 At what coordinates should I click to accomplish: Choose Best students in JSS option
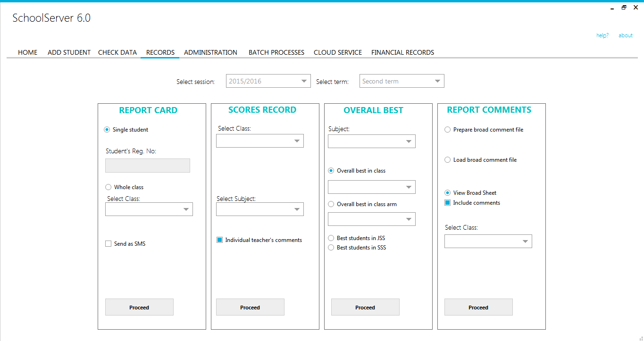331,238
